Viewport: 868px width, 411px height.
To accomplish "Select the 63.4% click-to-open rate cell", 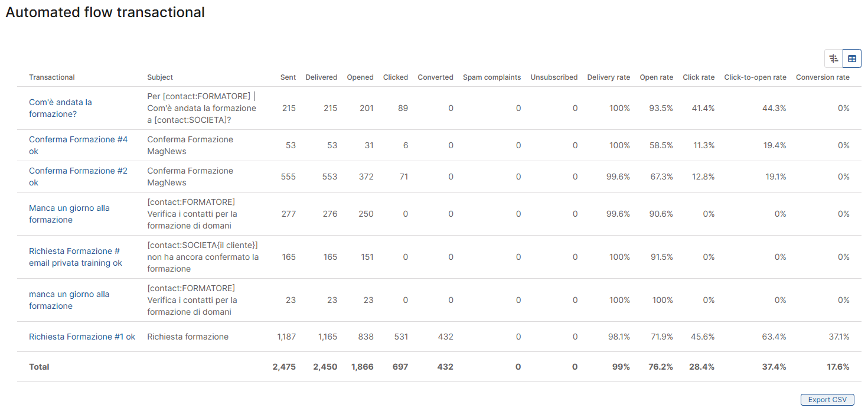I will [x=774, y=337].
